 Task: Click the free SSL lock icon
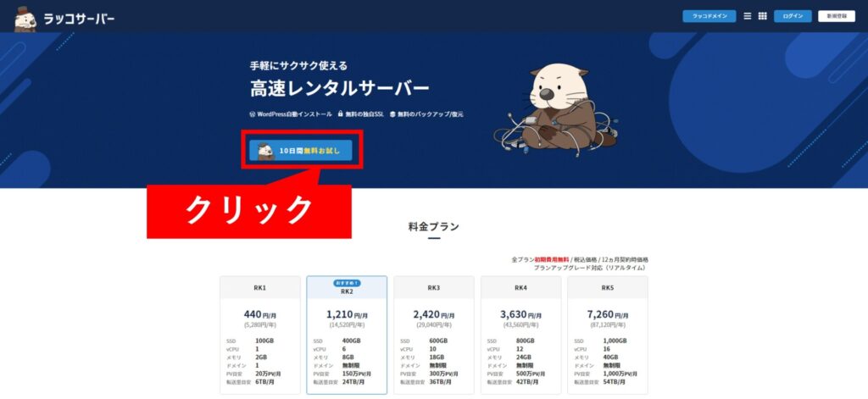pos(341,114)
